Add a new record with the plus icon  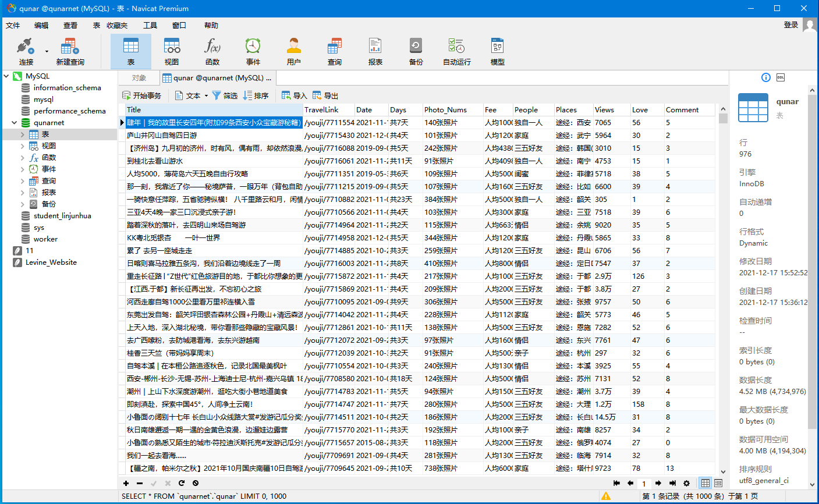pos(126,483)
